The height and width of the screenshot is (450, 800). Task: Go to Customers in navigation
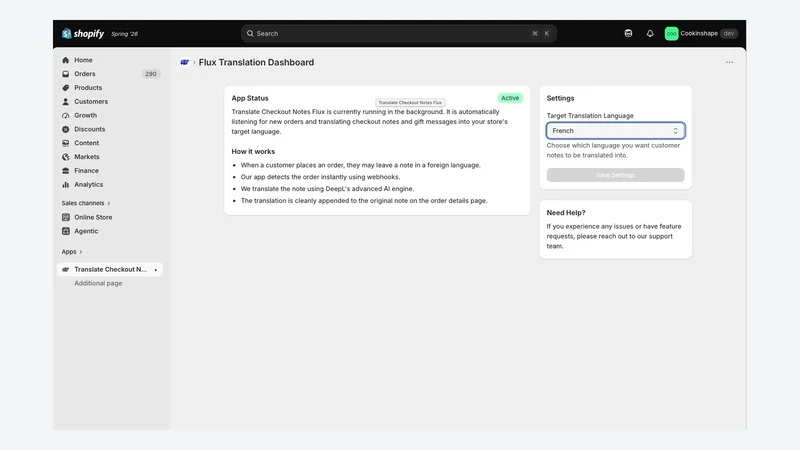91,102
